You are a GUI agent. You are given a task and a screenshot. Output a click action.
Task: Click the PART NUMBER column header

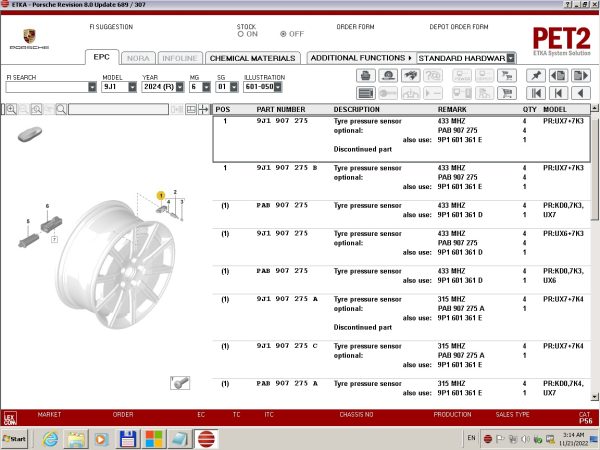point(281,109)
